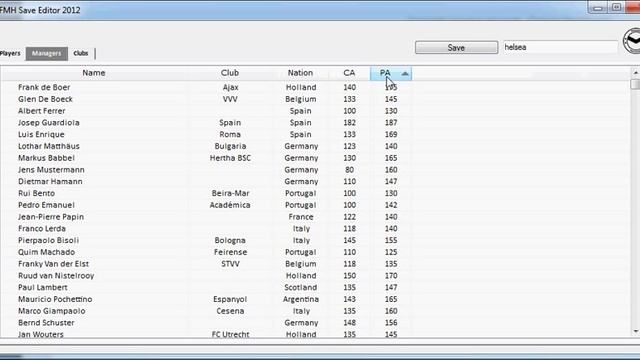Click the round logo beside the search field

tap(631, 41)
